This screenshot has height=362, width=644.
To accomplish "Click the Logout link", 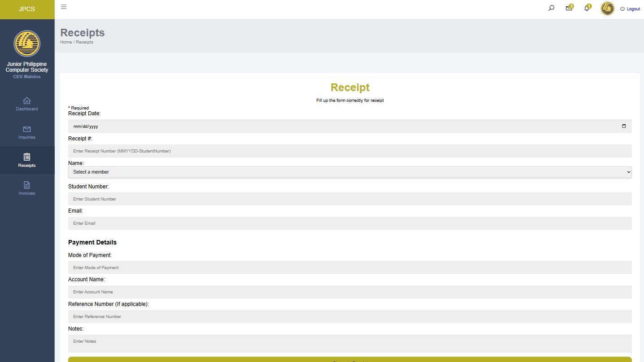I will [x=630, y=9].
